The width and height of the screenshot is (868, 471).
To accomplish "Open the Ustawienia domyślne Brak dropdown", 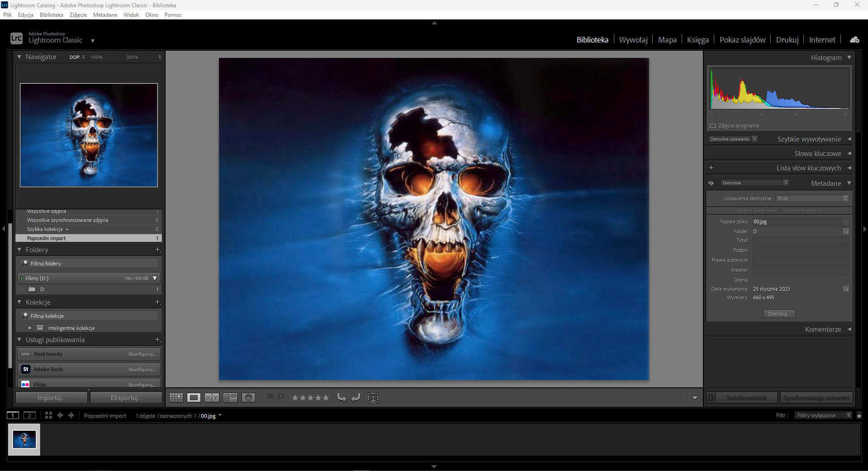I will [812, 198].
